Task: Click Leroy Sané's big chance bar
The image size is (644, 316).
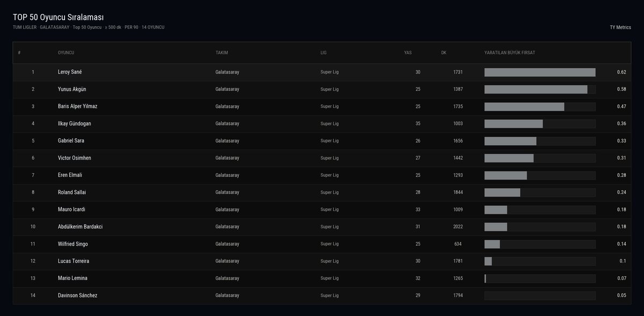Action: pos(540,72)
